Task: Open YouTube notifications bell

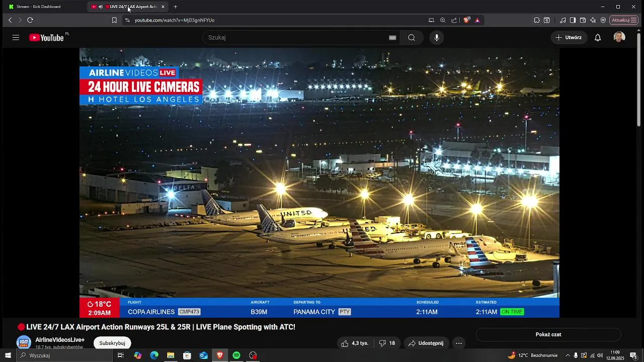Action: coord(598,38)
